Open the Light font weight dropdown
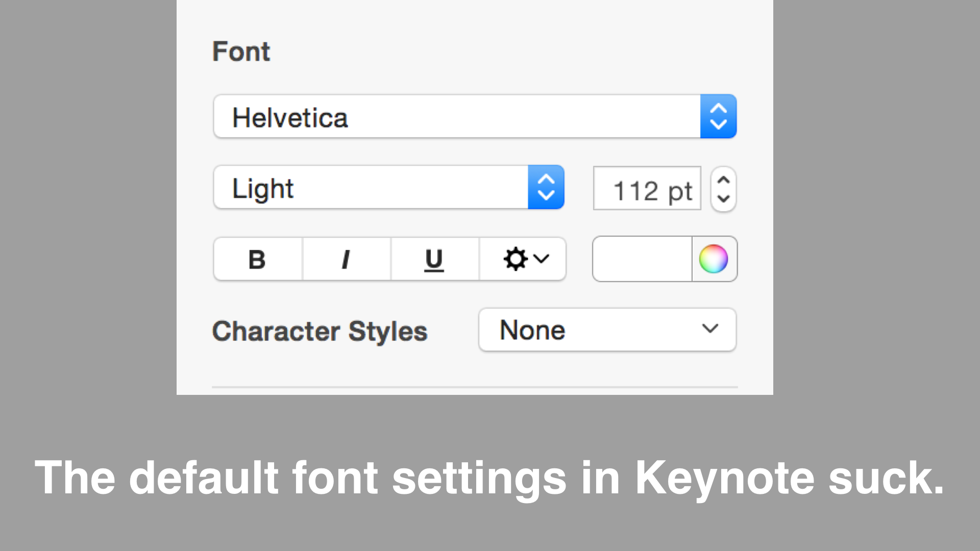Screen dimensions: 980x551 pyautogui.click(x=388, y=187)
